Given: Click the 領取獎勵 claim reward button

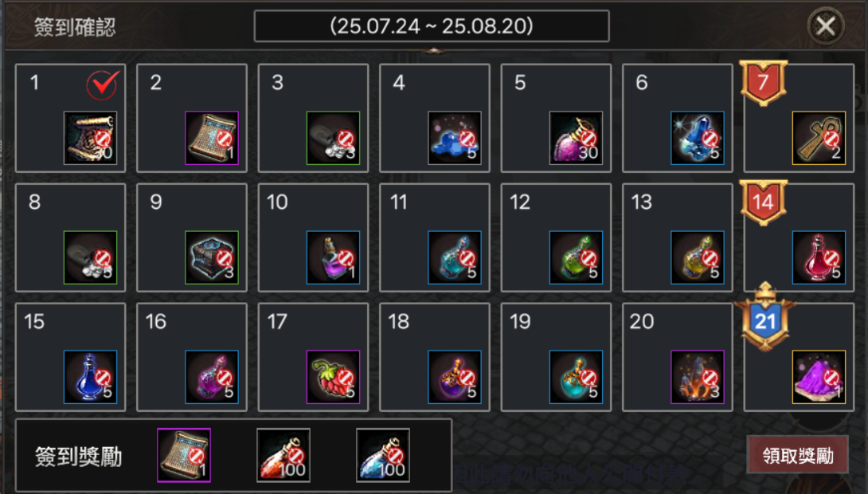Looking at the screenshot, I should (x=798, y=455).
